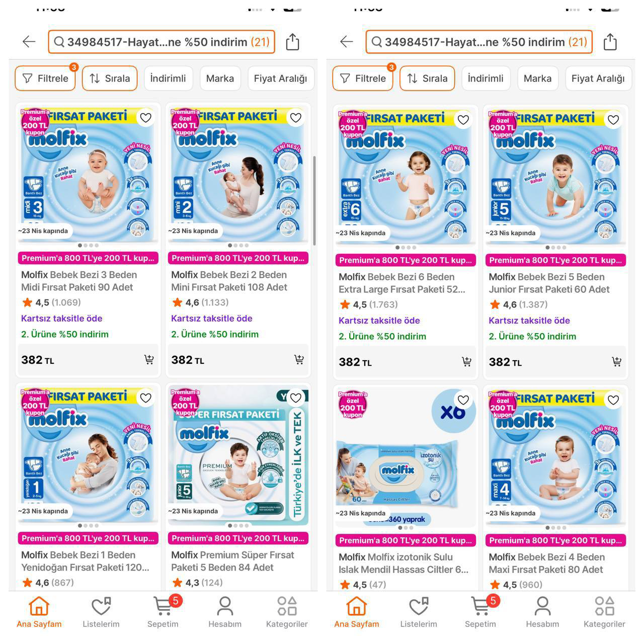Viewport: 644px width, 644px height.
Task: Add Molfix 3 Beden Midi to cart
Action: click(149, 360)
